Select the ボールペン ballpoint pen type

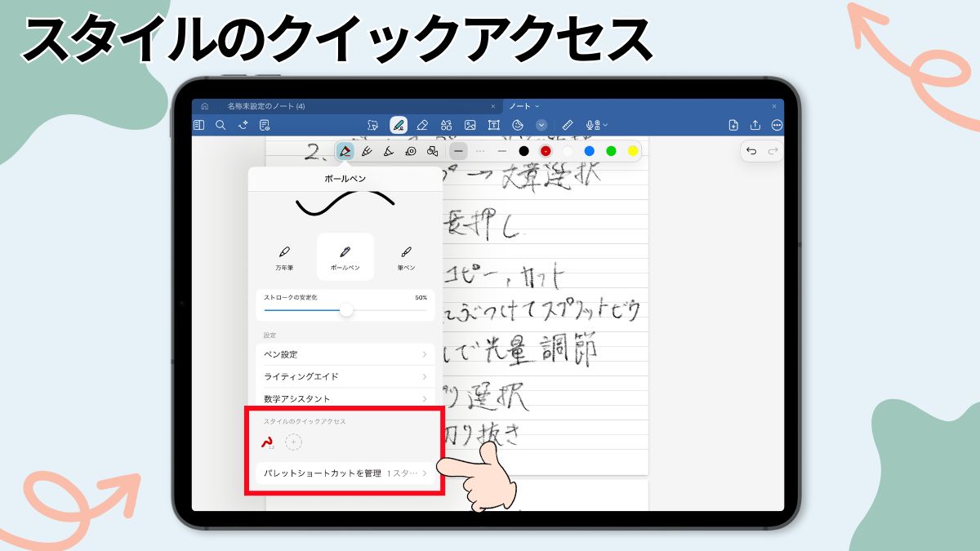coord(345,257)
